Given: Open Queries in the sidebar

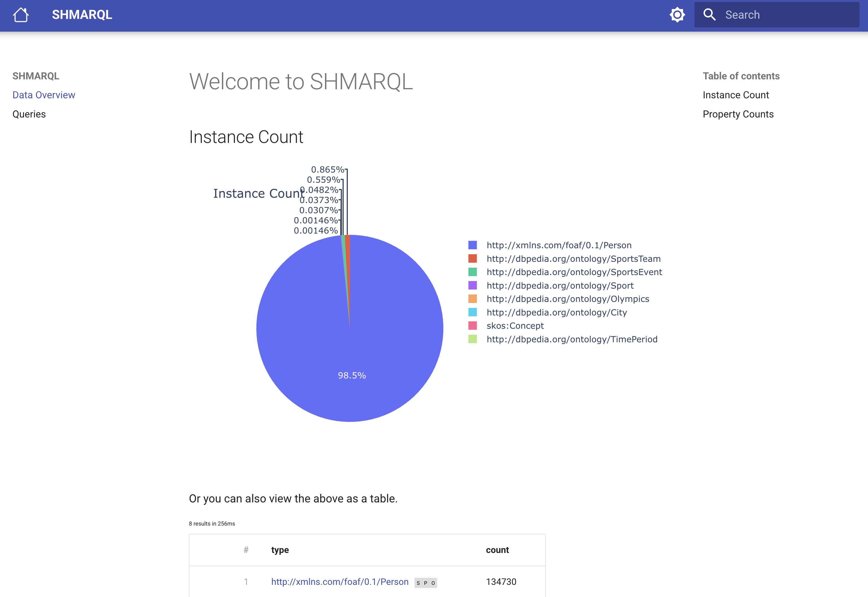Looking at the screenshot, I should (x=29, y=114).
